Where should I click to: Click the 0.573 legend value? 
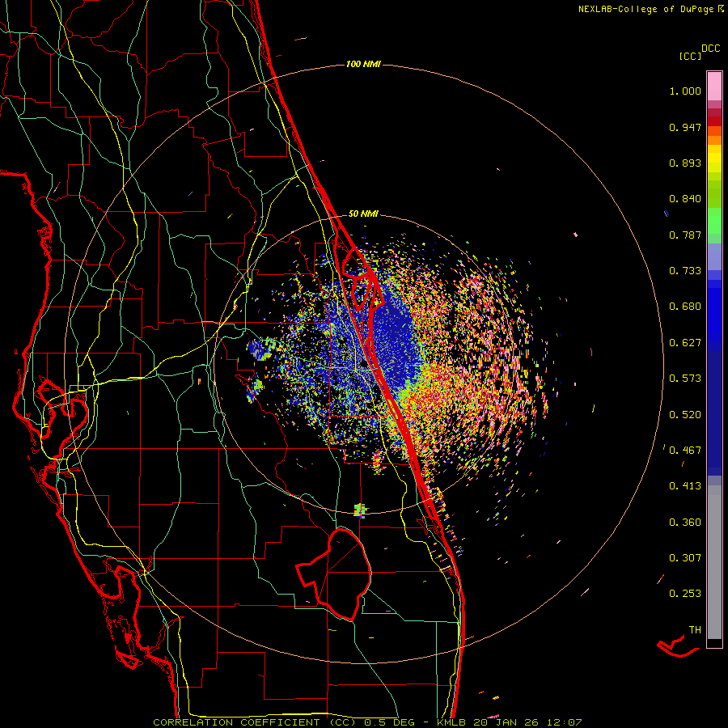pos(685,379)
